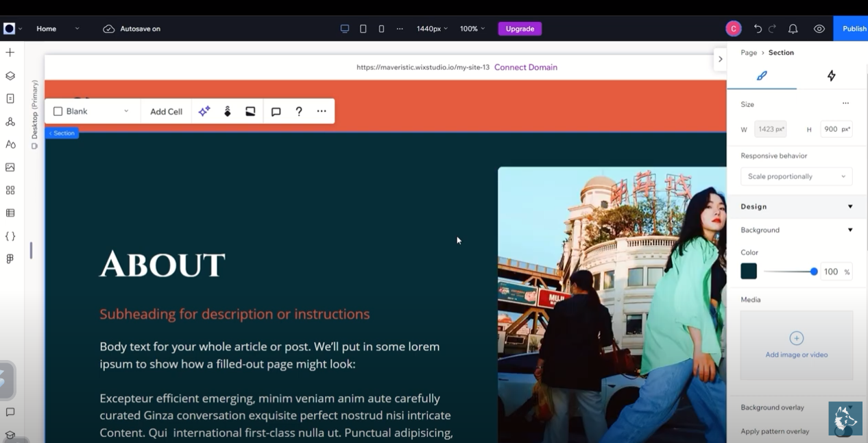
Task: Open the Apps grid panel
Action: click(x=10, y=191)
